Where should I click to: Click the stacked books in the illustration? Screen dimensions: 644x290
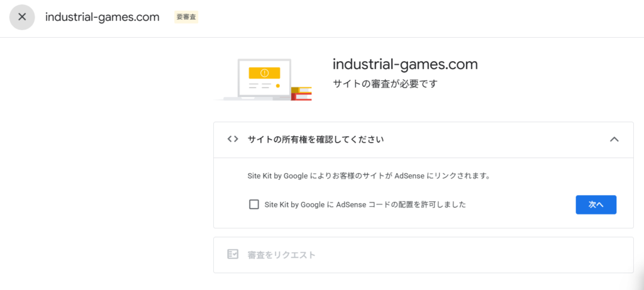(x=302, y=94)
